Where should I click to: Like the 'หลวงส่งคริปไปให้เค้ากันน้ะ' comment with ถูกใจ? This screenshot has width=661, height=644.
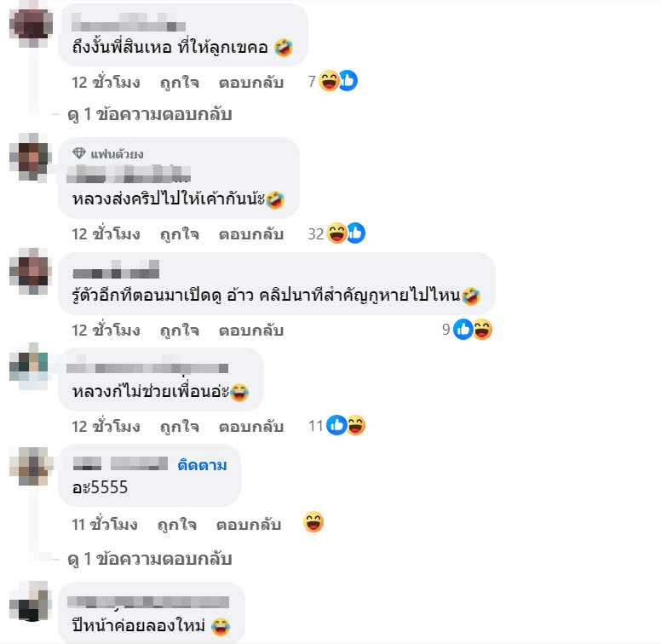coord(179,234)
